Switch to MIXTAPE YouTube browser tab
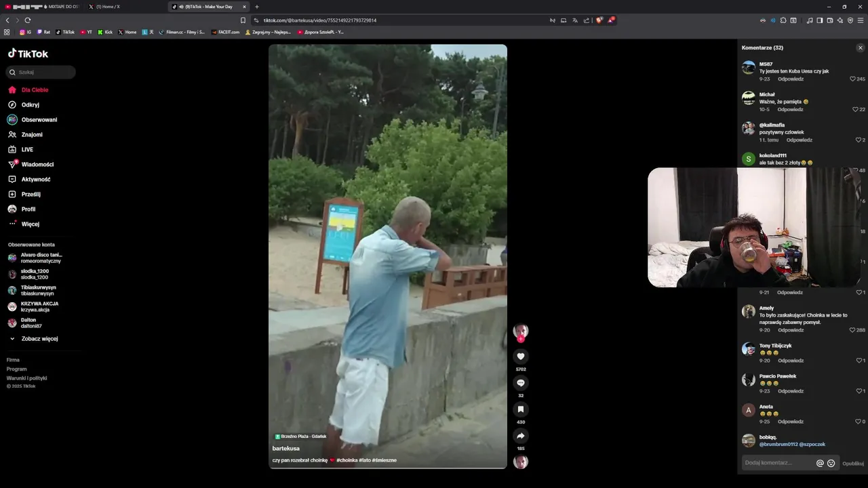The height and width of the screenshot is (488, 868). 41,7
